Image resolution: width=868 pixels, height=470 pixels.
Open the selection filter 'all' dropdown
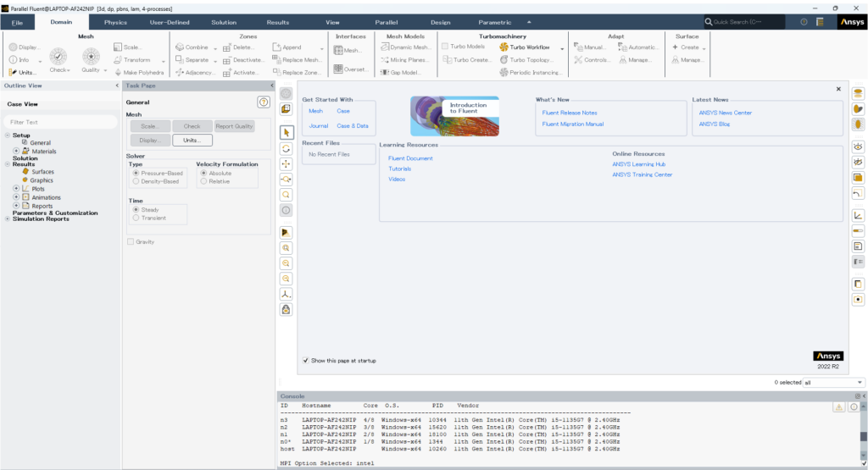click(x=834, y=382)
